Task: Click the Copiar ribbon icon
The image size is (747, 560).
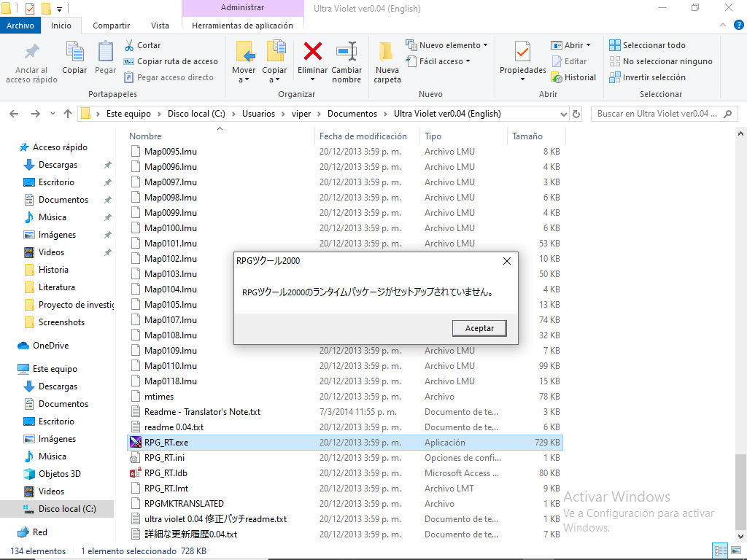Action: point(75,52)
